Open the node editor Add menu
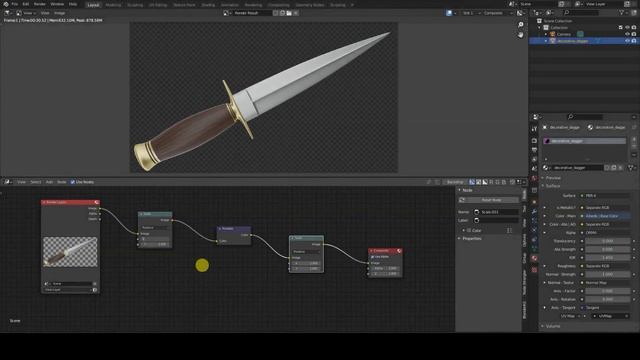 pyautogui.click(x=49, y=182)
